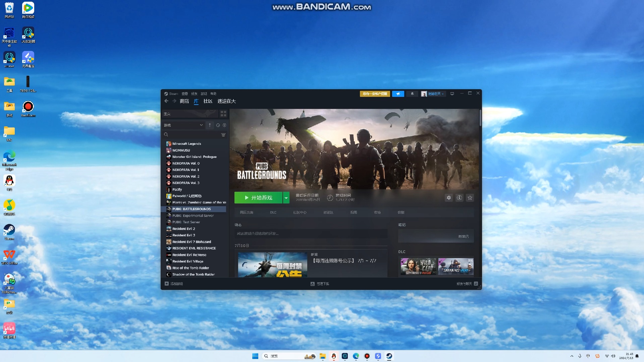Switch to the Community tab
The image size is (644, 362).
tap(208, 101)
